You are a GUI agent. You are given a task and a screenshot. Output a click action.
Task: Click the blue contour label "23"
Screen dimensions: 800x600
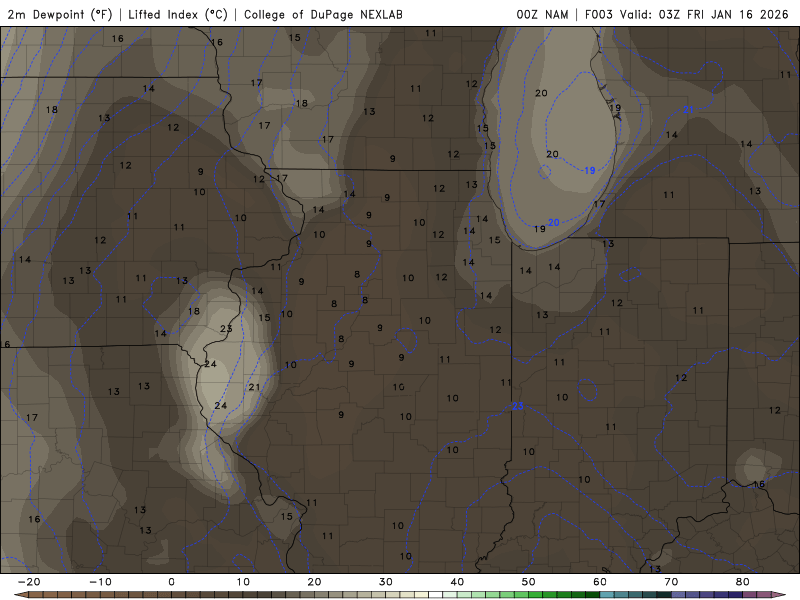click(517, 406)
